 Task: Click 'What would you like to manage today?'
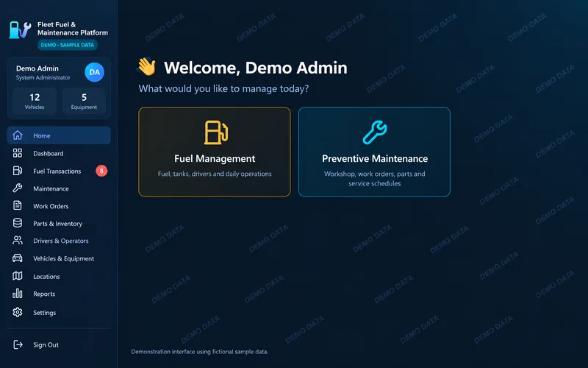click(x=223, y=88)
